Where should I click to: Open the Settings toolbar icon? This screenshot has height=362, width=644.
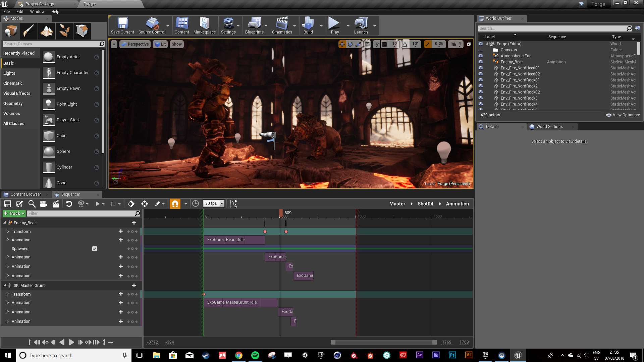[228, 26]
